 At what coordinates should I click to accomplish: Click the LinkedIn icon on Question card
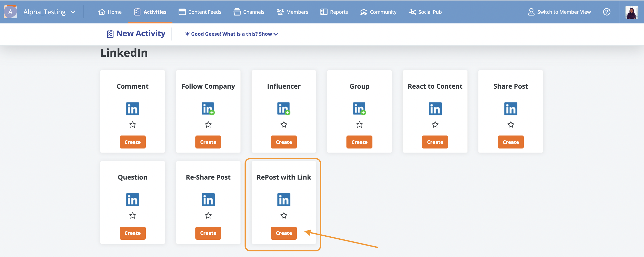coord(132,200)
